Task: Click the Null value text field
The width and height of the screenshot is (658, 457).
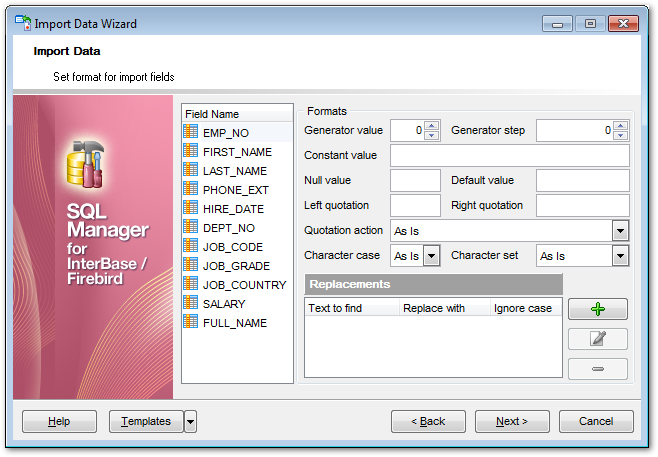Action: (x=414, y=181)
